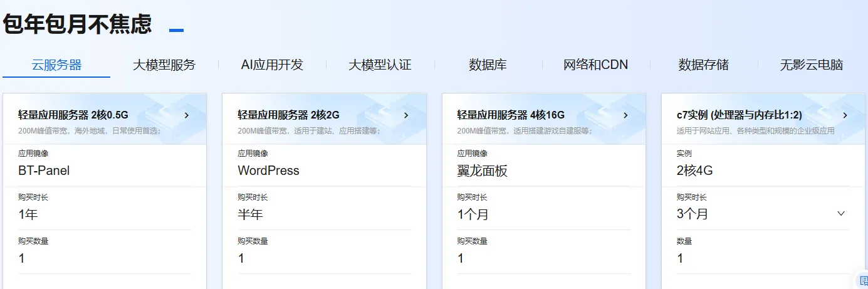Open the 轻量应用服务器 2核2G title link

(x=288, y=115)
